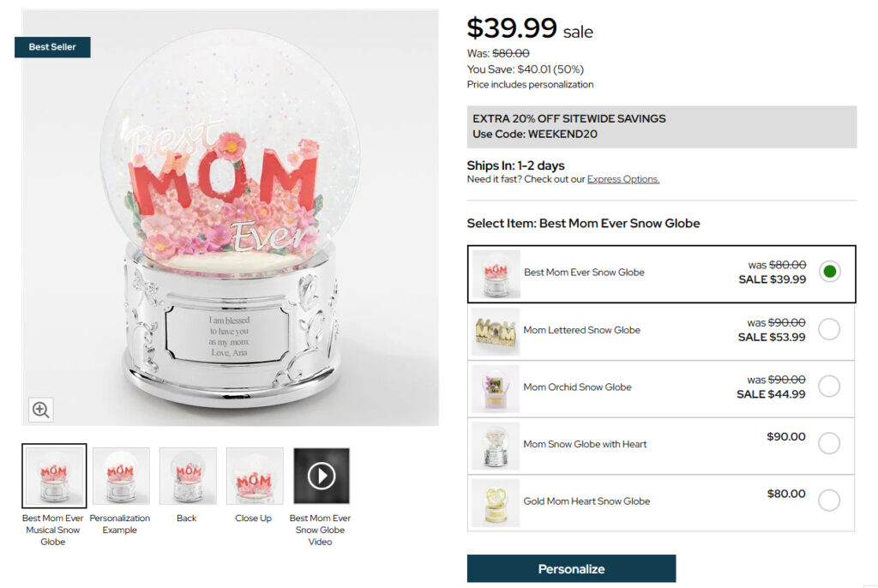This screenshot has height=588, width=878.
Task: Select the Mom Snow Globe with Heart option
Action: tap(829, 444)
